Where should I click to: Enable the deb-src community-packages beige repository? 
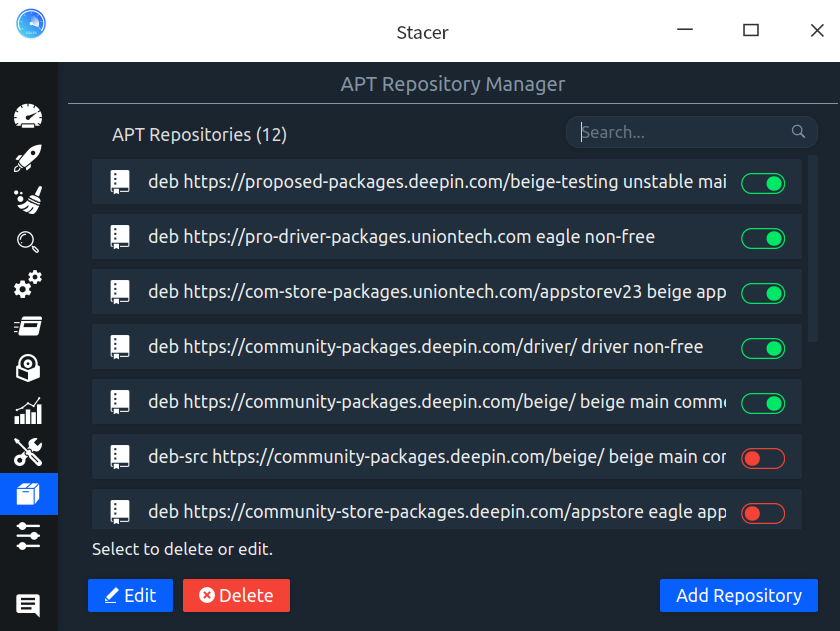tap(762, 458)
